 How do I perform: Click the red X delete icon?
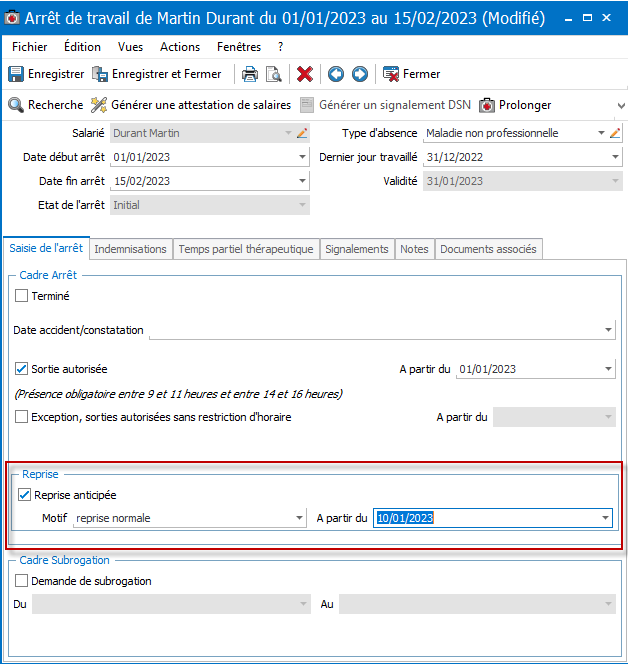click(305, 74)
